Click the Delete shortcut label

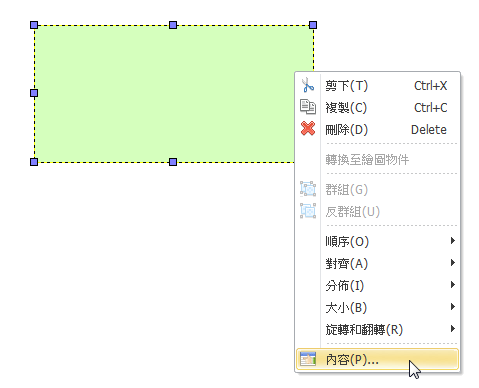tap(429, 130)
